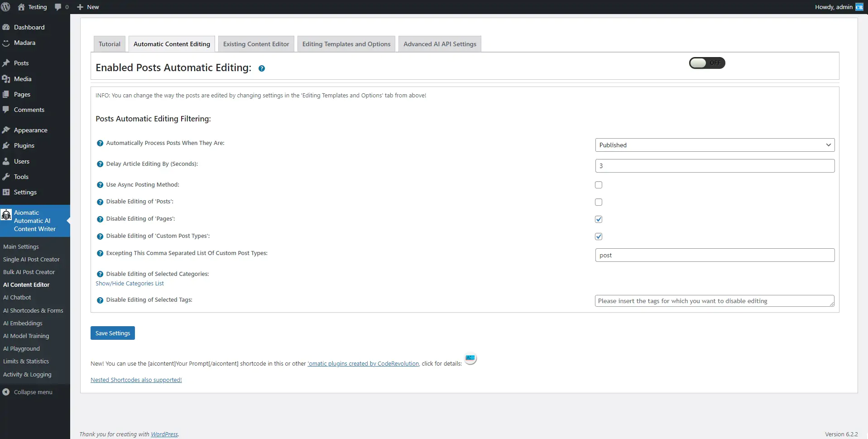Screen dimensions: 868x439
Task: Click the Comments icon in sidebar
Action: pos(6,110)
